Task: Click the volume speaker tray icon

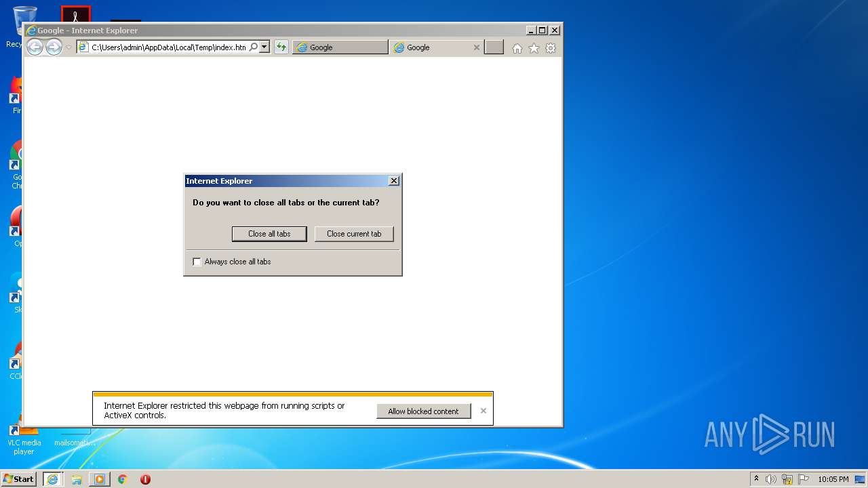Action: point(771,479)
